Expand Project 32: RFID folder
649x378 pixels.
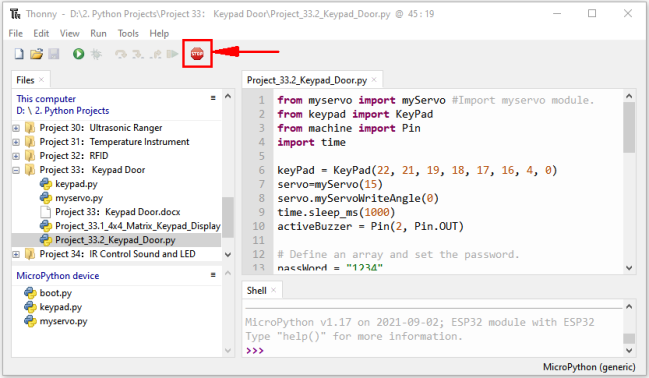click(x=16, y=156)
